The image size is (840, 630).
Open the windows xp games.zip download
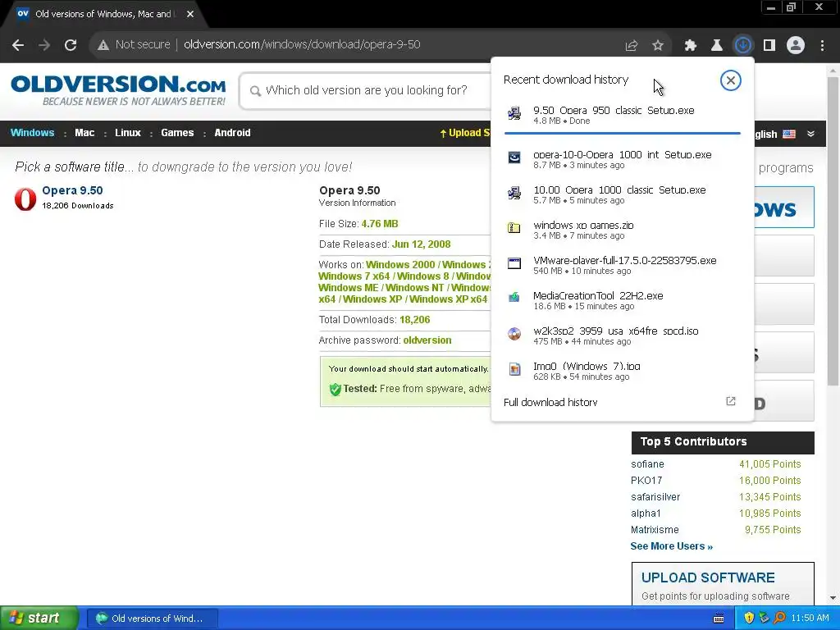[622, 230]
